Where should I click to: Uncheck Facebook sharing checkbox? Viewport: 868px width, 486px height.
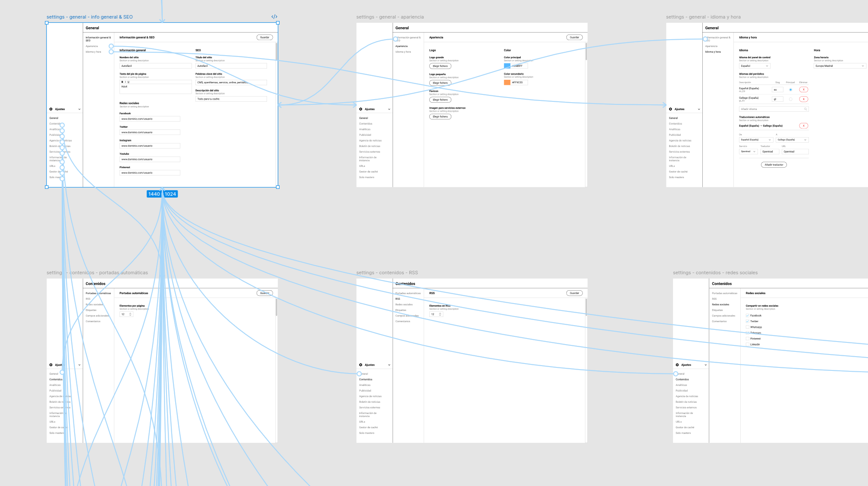tap(748, 316)
